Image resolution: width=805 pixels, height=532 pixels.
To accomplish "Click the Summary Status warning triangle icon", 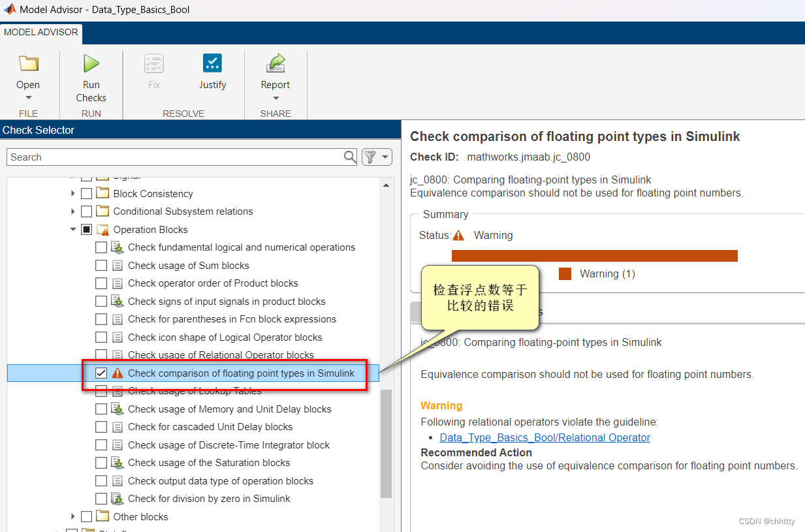I will 458,235.
